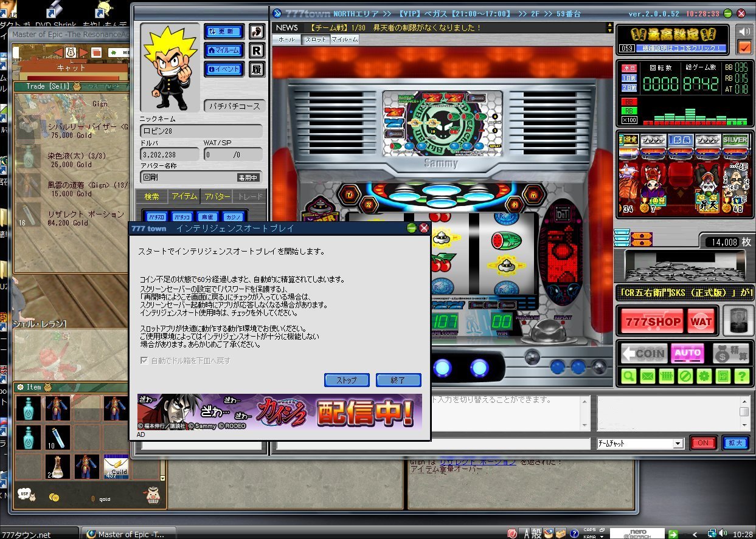Screen dimensions: 756x539
Task: Expand the NEWS ticker arrows
Action: pos(609,27)
